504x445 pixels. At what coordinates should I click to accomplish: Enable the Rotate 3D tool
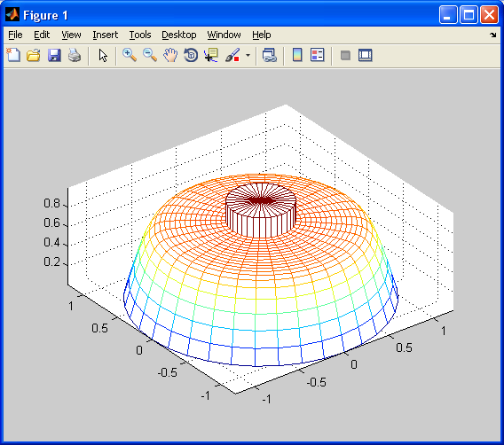click(x=191, y=56)
